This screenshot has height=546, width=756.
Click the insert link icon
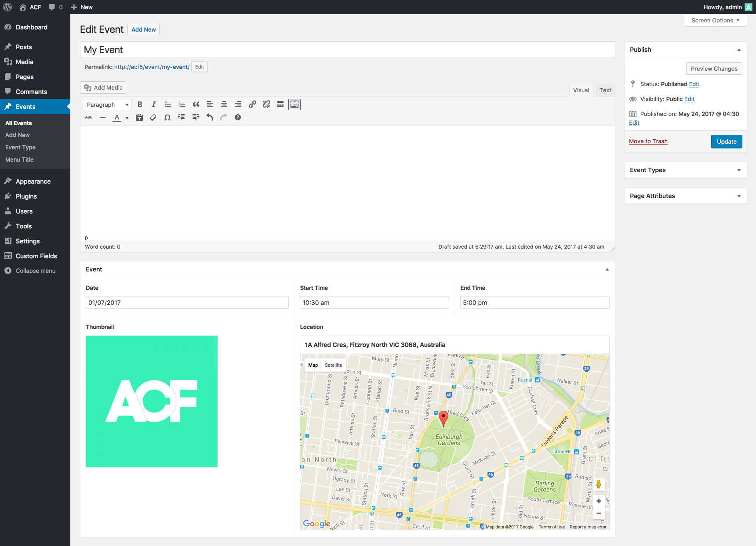pyautogui.click(x=252, y=105)
